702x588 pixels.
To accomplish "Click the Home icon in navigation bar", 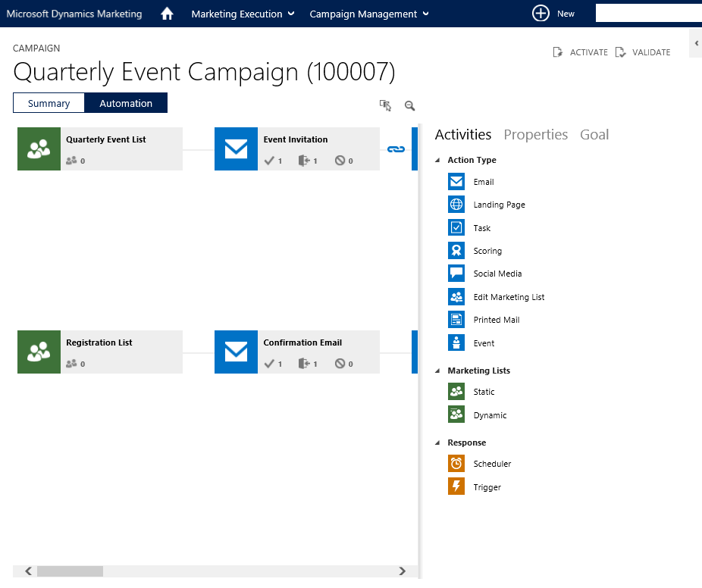I will (x=168, y=14).
